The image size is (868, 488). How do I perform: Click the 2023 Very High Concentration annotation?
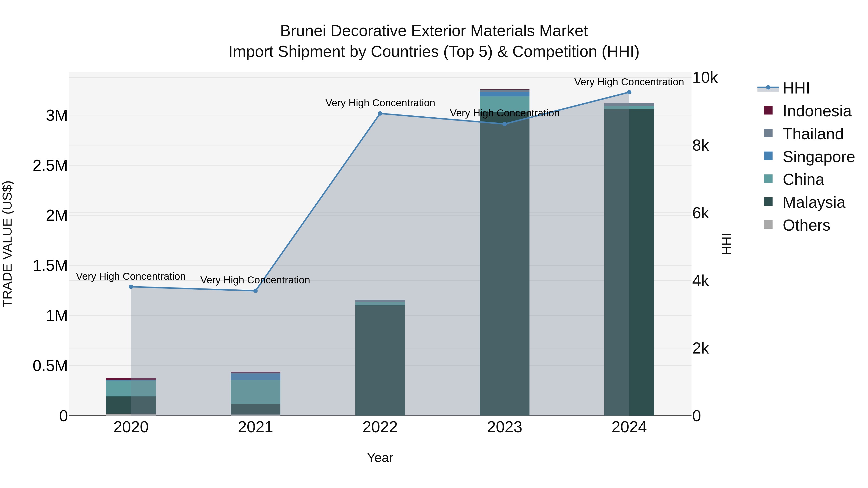point(504,113)
